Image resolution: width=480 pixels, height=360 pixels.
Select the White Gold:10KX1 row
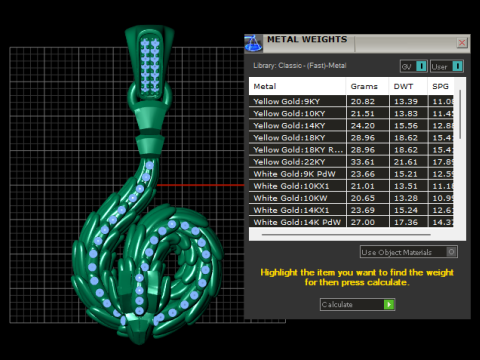point(351,186)
